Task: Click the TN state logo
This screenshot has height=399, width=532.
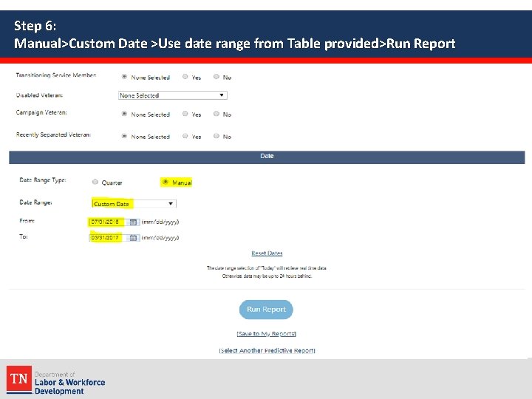Action: tap(19, 380)
